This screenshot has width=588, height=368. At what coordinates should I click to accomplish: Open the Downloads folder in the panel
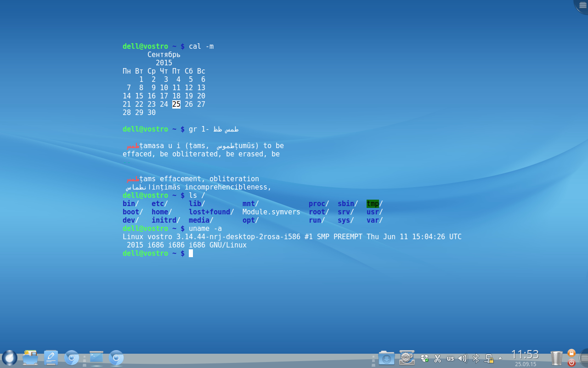386,357
